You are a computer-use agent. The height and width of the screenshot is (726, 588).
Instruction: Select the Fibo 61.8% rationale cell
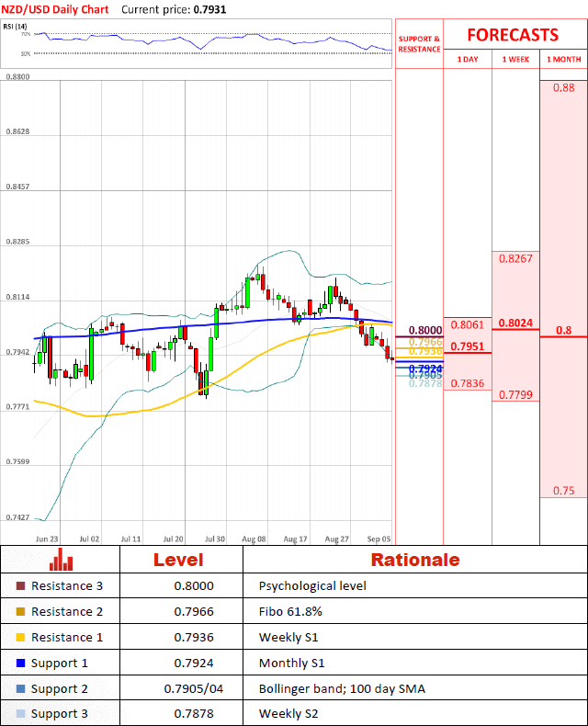(290, 612)
